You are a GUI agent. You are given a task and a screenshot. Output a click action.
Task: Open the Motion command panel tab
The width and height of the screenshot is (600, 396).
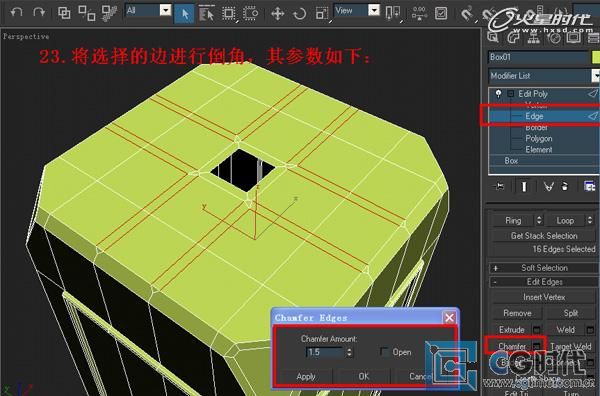point(554,37)
